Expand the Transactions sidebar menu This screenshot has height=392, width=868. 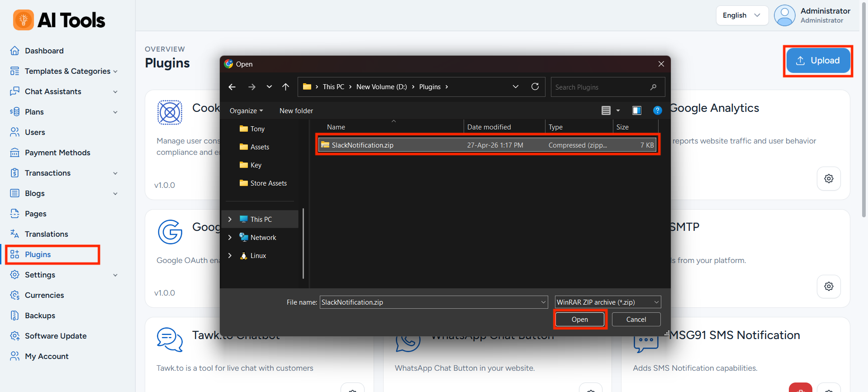[x=64, y=173]
